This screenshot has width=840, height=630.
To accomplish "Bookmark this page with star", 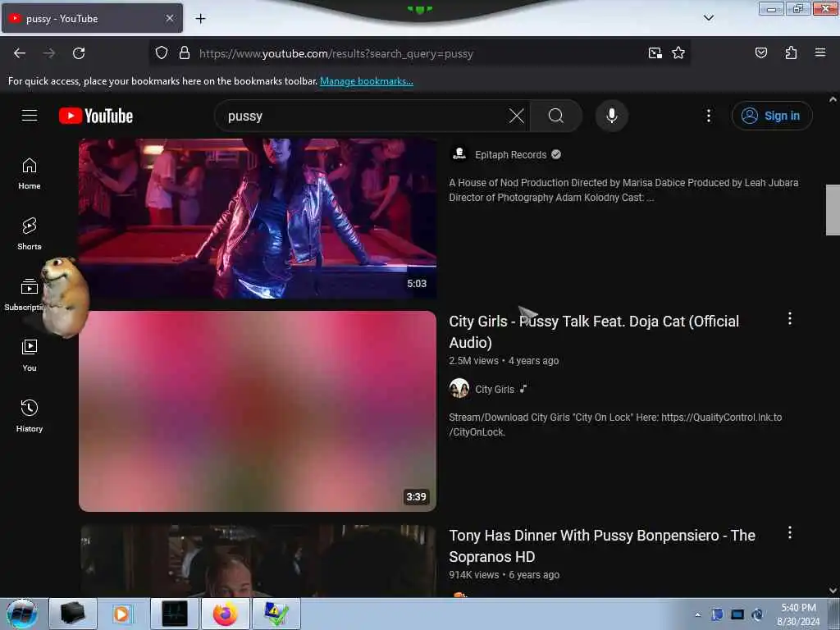I will point(678,53).
